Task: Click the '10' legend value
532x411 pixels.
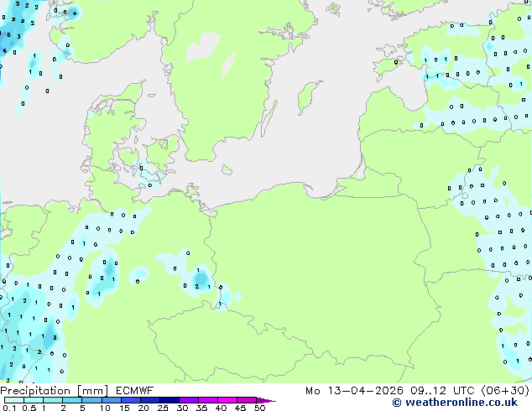Action: click(x=105, y=408)
